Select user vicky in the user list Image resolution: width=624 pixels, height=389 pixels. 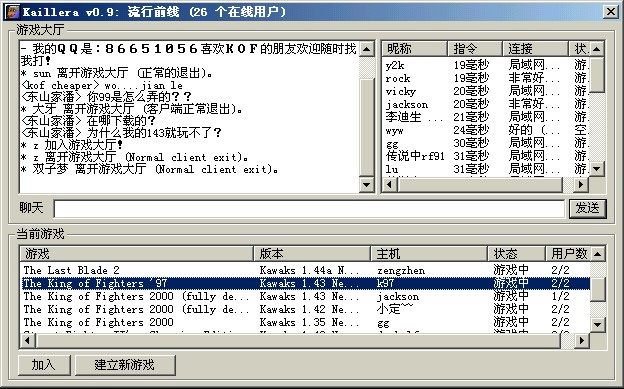coord(486,91)
